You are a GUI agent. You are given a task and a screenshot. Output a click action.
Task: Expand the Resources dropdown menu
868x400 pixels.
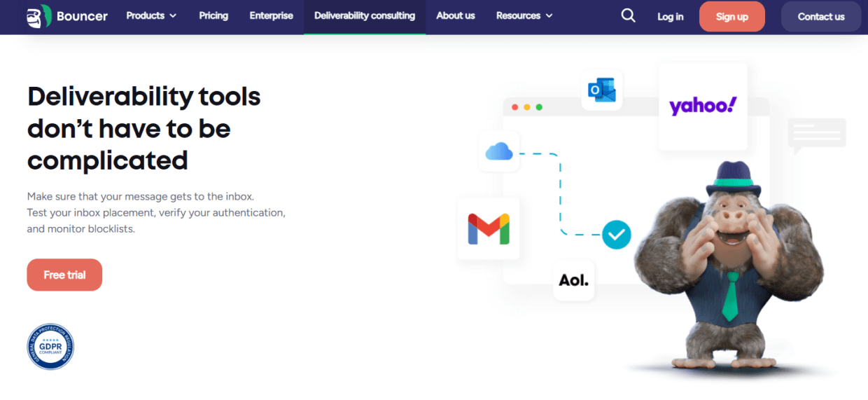click(x=524, y=15)
